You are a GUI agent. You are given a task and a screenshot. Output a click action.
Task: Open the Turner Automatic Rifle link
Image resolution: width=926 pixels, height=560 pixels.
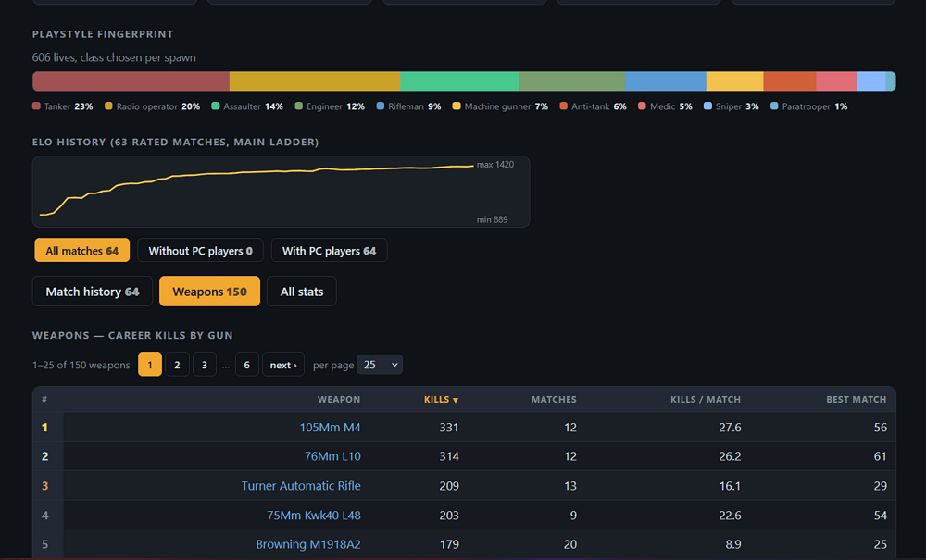click(x=301, y=486)
